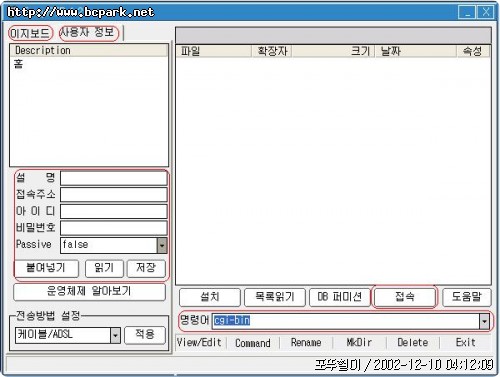Click the 읽기 button
The image size is (500, 377).
(x=104, y=268)
